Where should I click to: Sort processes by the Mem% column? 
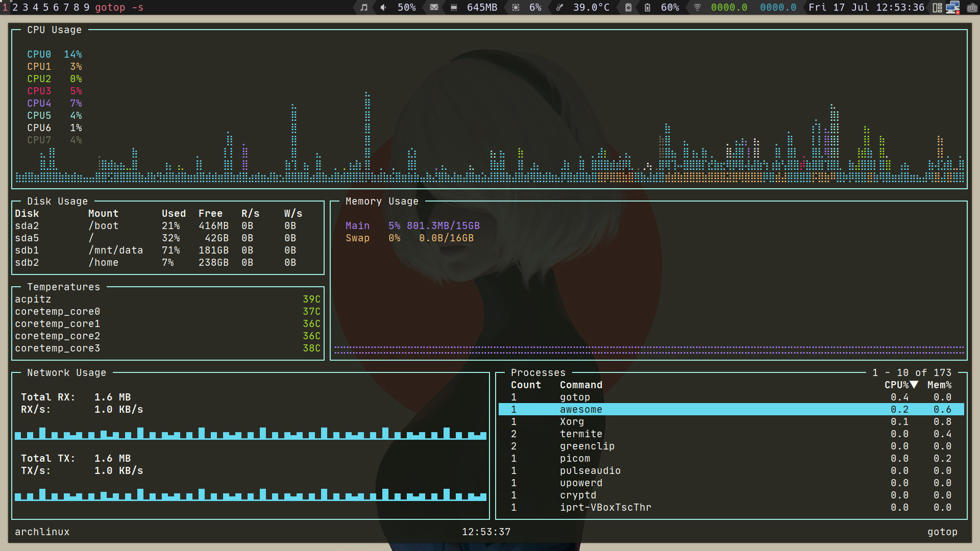939,385
